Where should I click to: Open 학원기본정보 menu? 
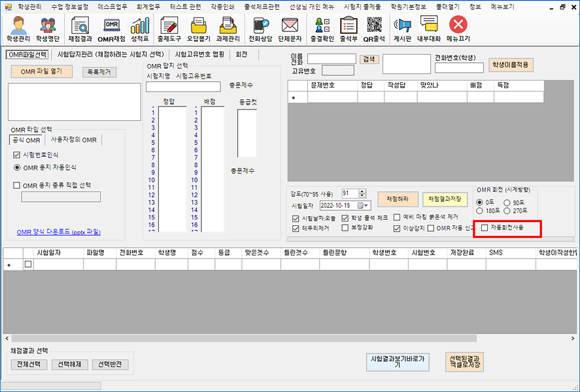pyautogui.click(x=409, y=7)
